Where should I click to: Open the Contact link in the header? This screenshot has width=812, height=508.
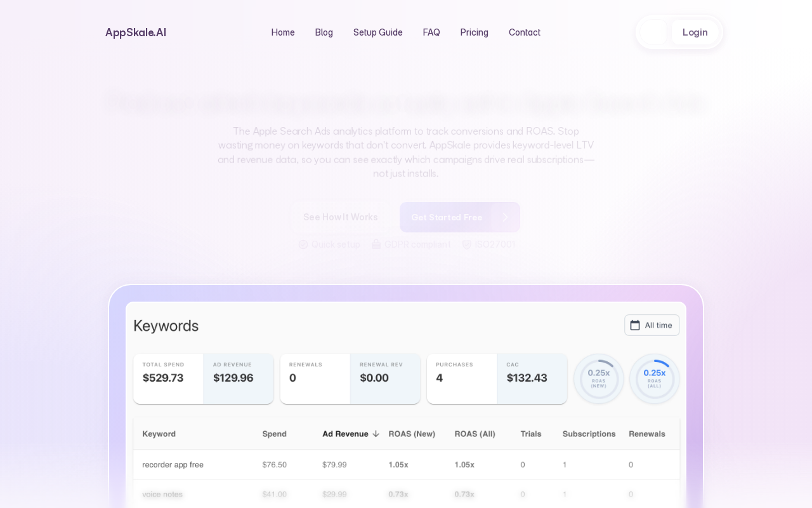point(524,32)
